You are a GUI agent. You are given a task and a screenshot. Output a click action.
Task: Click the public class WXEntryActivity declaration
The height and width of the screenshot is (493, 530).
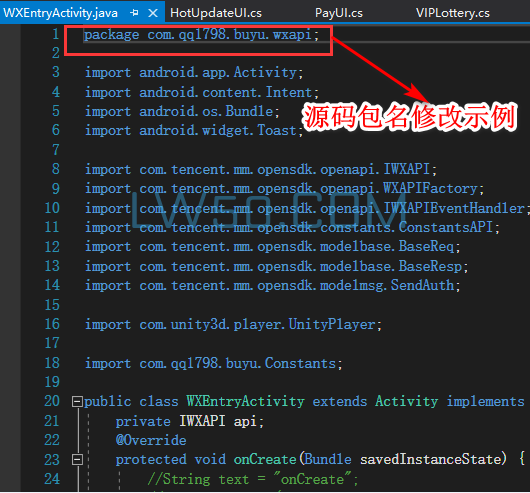coord(304,401)
